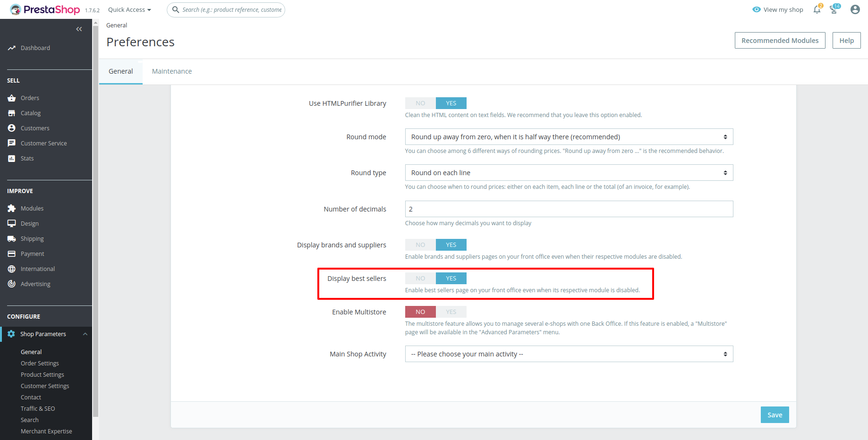The width and height of the screenshot is (868, 440).
Task: Click the Recommended Modules button
Action: (780, 41)
